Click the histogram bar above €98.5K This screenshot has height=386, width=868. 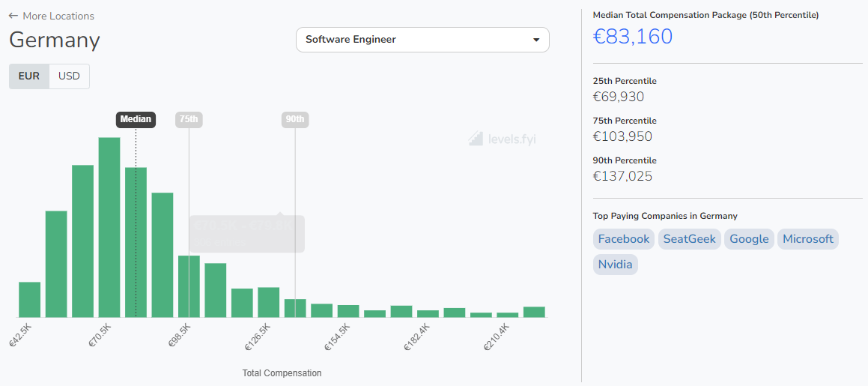(189, 286)
